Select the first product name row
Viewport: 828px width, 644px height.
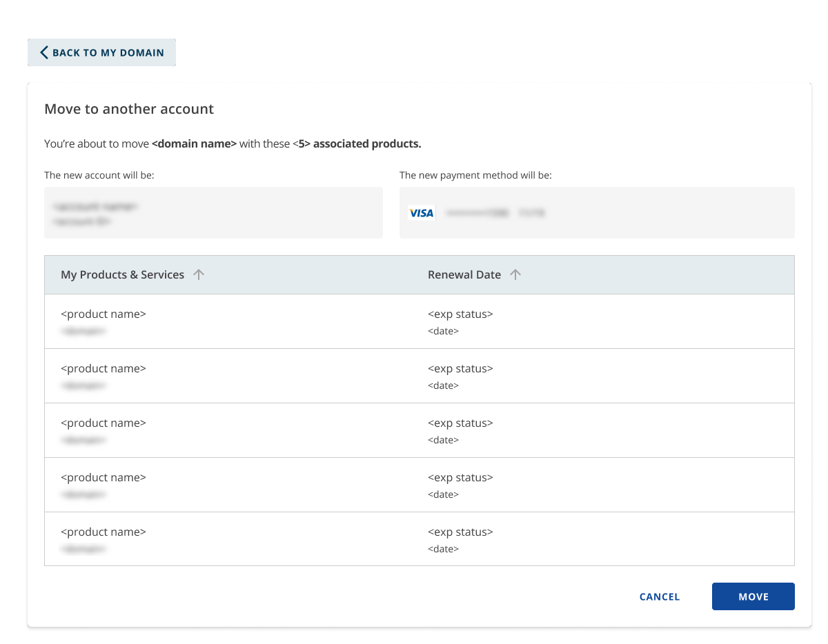click(103, 314)
